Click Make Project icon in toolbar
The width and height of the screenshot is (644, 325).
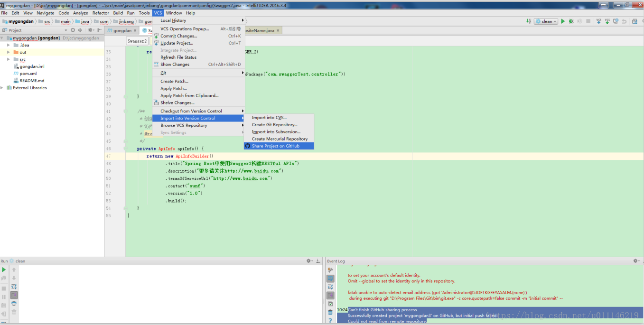click(x=529, y=21)
